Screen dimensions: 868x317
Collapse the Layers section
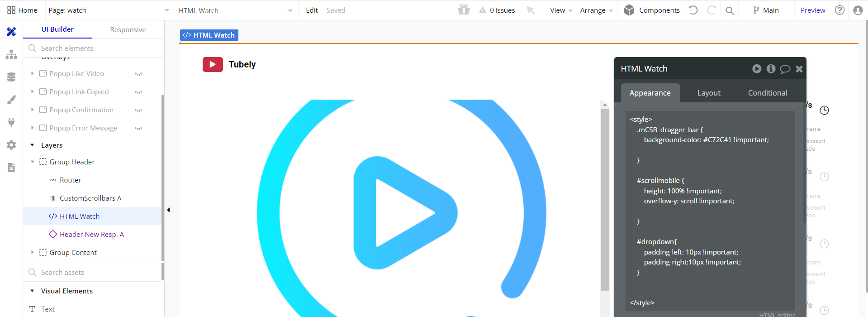[32, 145]
